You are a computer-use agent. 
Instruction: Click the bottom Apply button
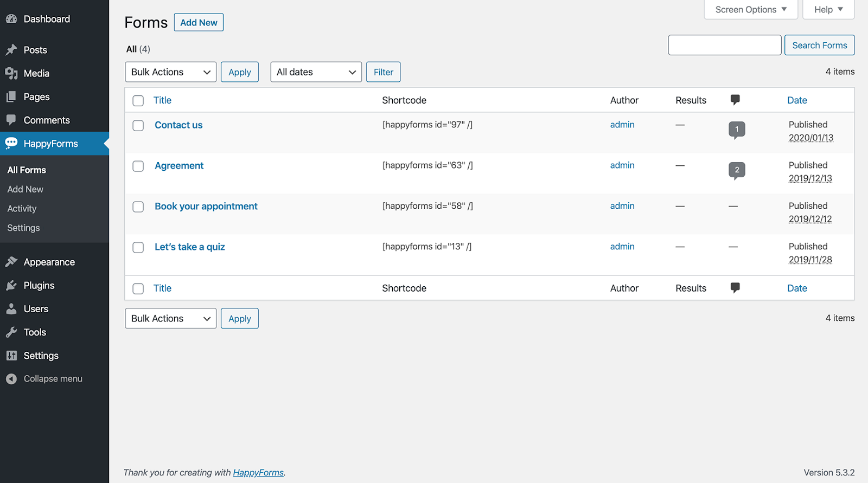pos(240,319)
